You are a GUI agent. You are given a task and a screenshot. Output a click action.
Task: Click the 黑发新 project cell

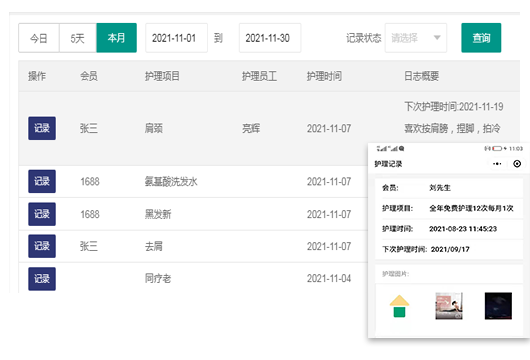158,214
